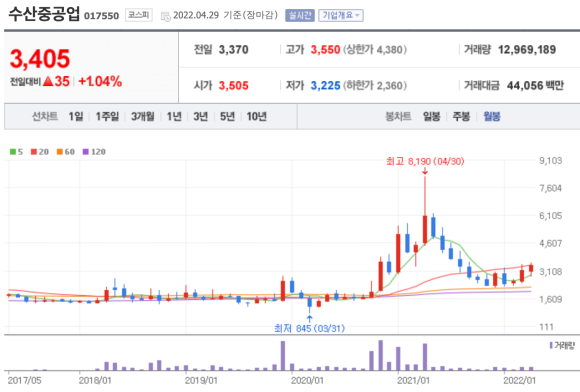Click the 거래량 value 12,969,189

527,50
